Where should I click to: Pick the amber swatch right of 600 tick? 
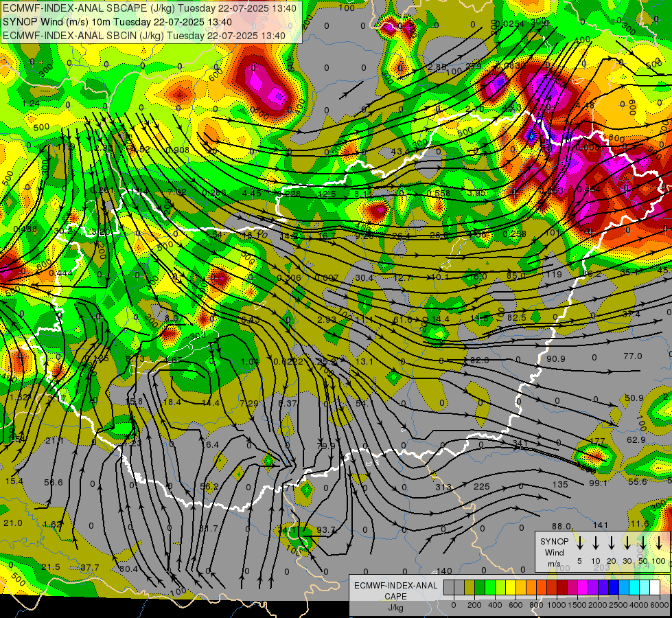[x=521, y=588]
